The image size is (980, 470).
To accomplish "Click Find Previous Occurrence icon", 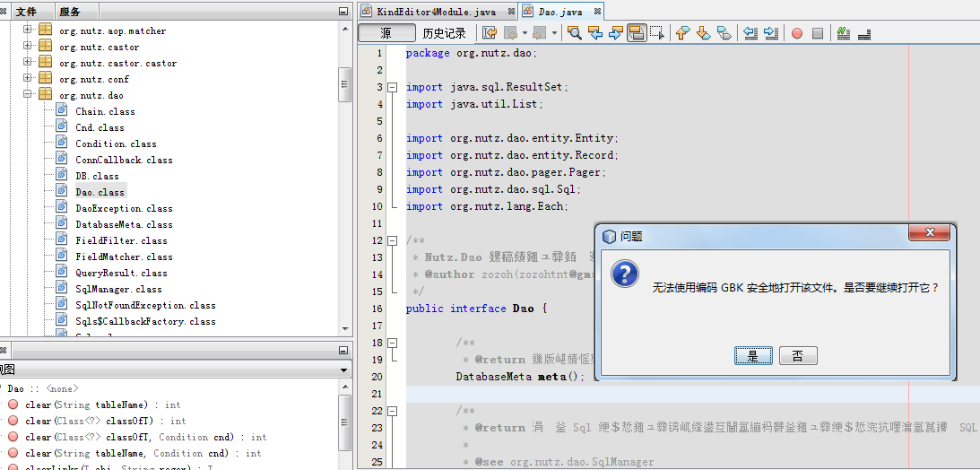I will tap(595, 33).
